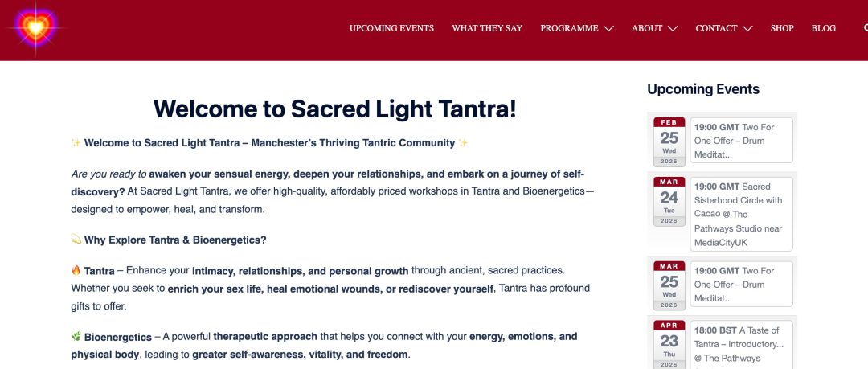Screen dimensions: 868x369
Task: Open A Taste of Tantra Introductory event
Action: pyautogui.click(x=741, y=345)
